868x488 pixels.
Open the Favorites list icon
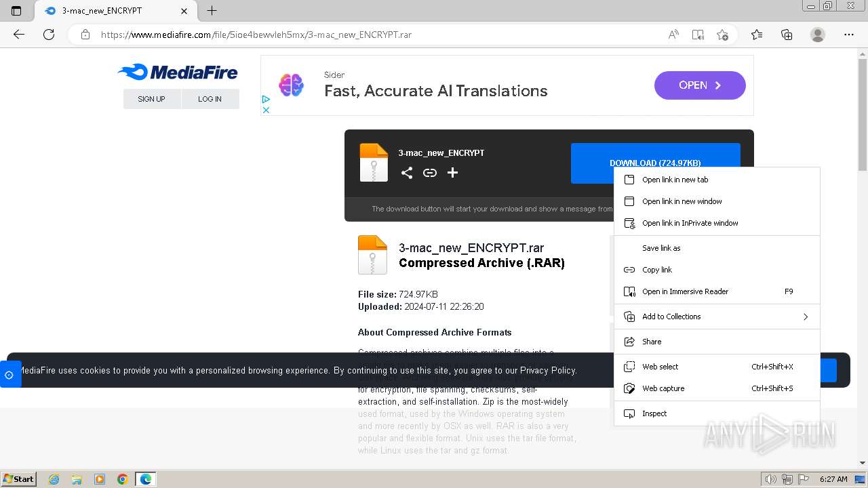(x=757, y=35)
